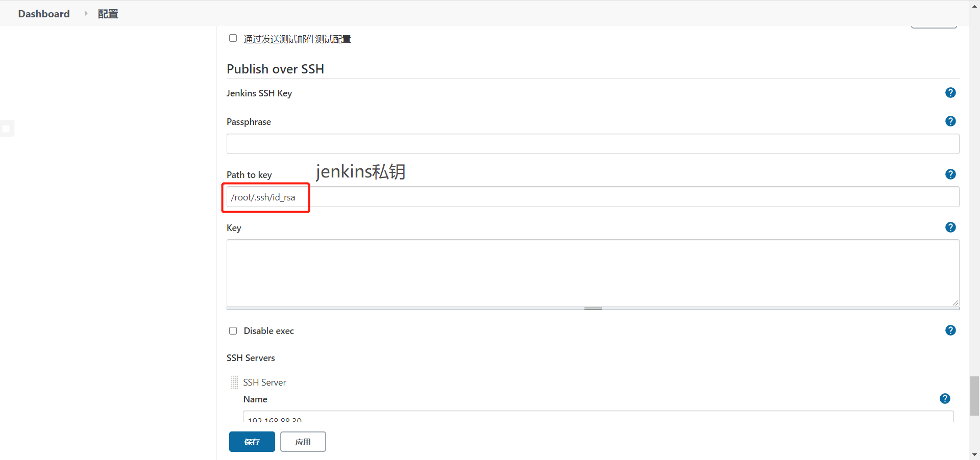Open help for Jenkins SSH Key
The height and width of the screenshot is (460, 980).
950,93
